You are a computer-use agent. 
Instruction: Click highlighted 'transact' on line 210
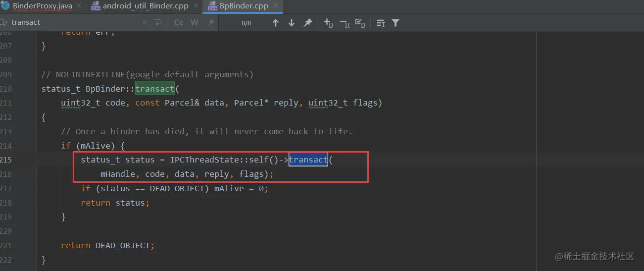(x=155, y=89)
